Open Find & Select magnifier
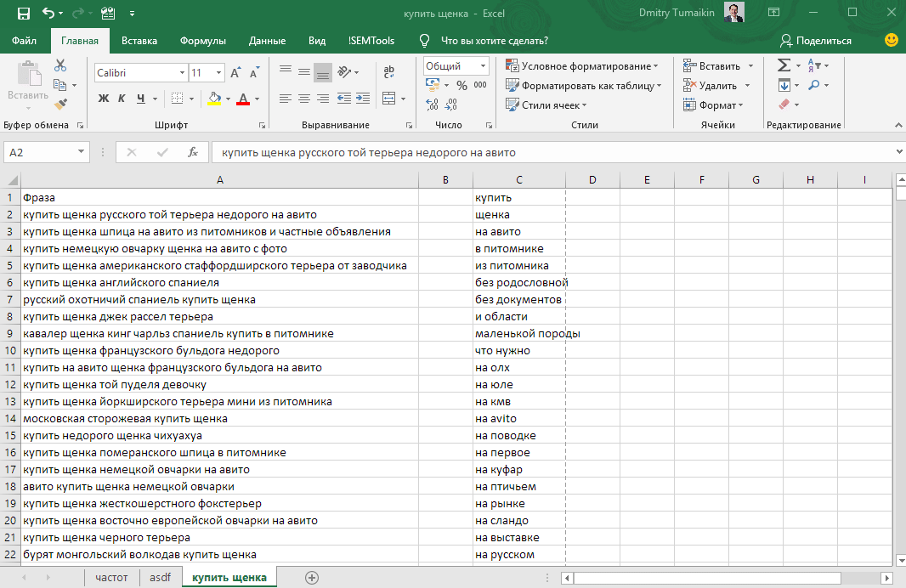 [x=814, y=85]
